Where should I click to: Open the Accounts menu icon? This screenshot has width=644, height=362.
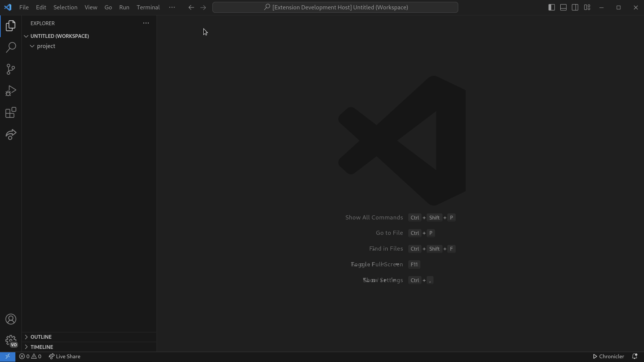pyautogui.click(x=11, y=319)
